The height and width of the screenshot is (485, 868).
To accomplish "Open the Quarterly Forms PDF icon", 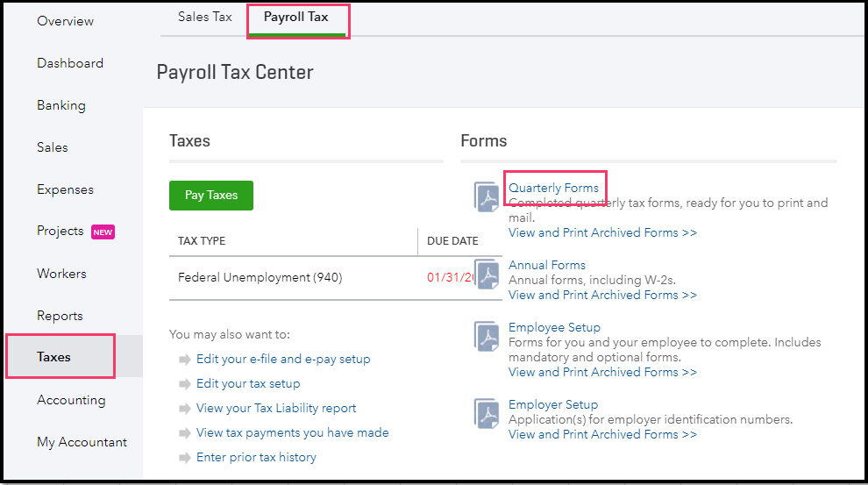I will click(487, 197).
